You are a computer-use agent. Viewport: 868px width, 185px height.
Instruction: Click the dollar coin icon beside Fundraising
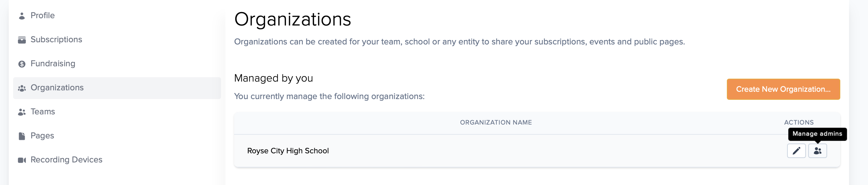pyautogui.click(x=22, y=64)
